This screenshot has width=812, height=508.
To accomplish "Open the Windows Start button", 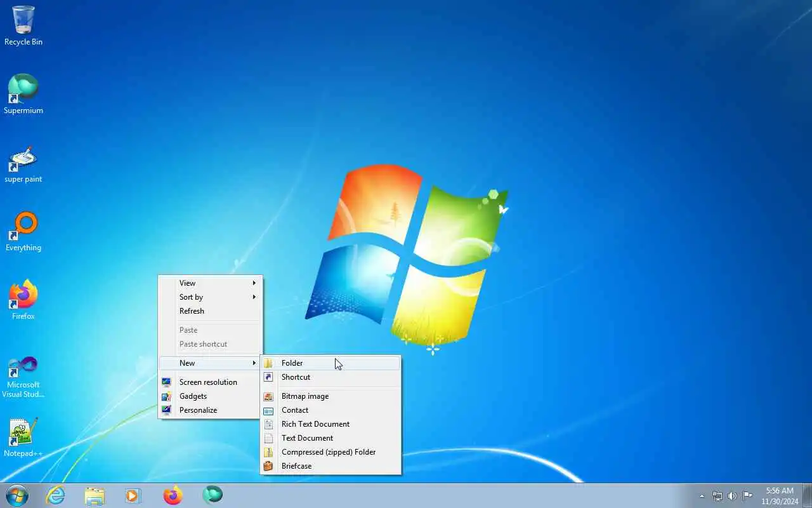I will 17,495.
